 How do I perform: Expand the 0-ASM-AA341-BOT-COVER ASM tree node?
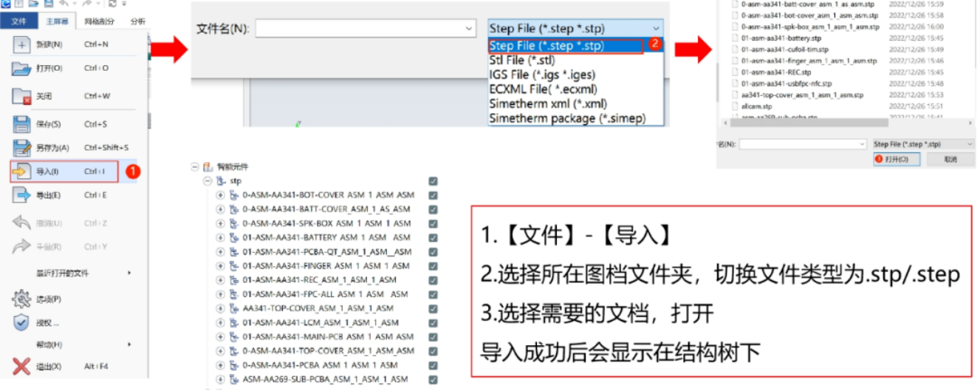(220, 195)
